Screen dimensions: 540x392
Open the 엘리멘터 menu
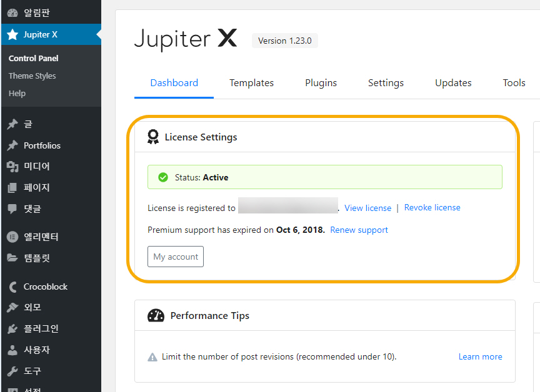click(x=51, y=237)
